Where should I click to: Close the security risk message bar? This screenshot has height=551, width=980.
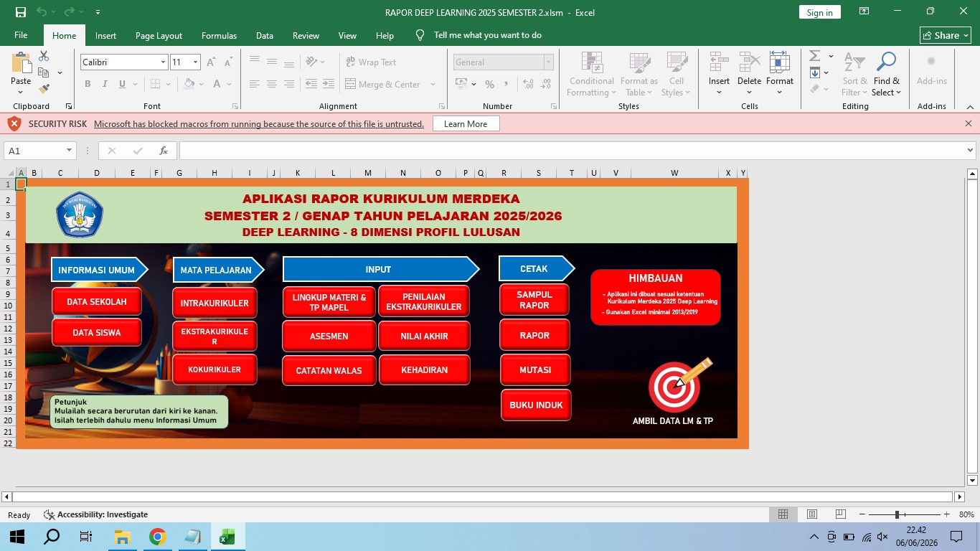(969, 123)
